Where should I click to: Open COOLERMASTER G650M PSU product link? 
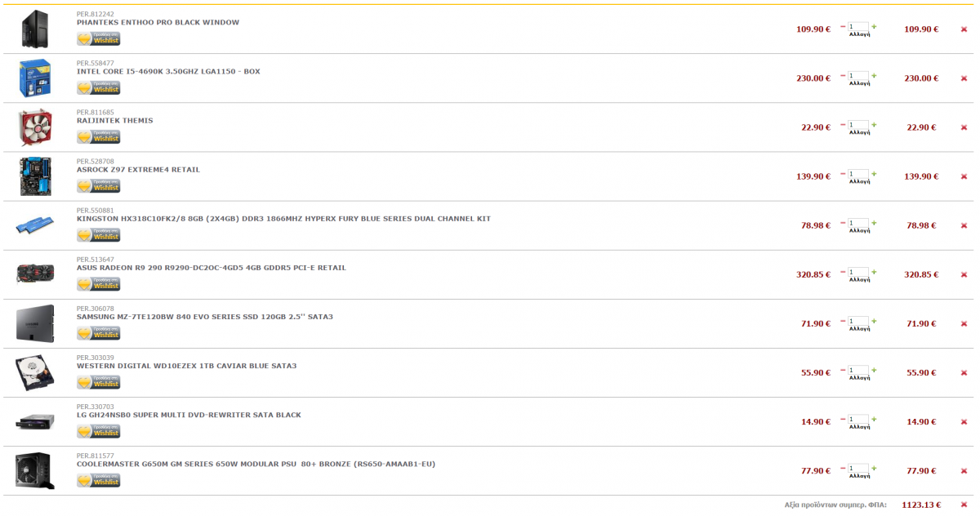[x=256, y=464]
